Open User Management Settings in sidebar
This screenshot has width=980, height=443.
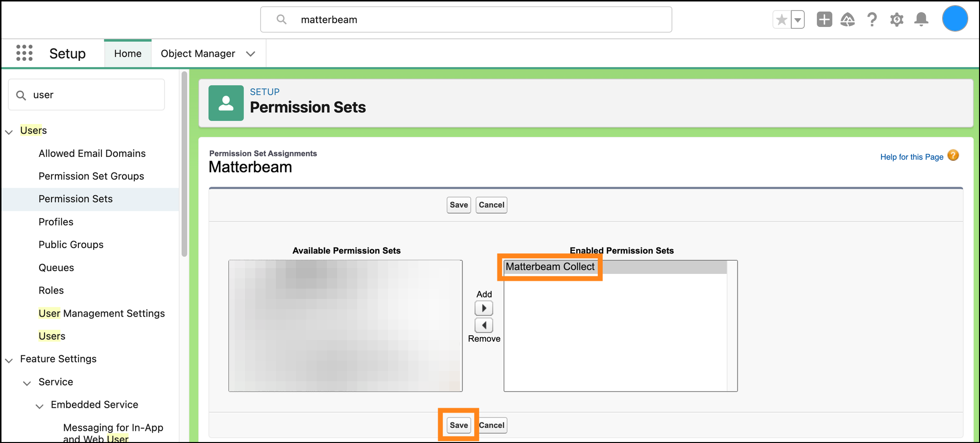point(101,313)
